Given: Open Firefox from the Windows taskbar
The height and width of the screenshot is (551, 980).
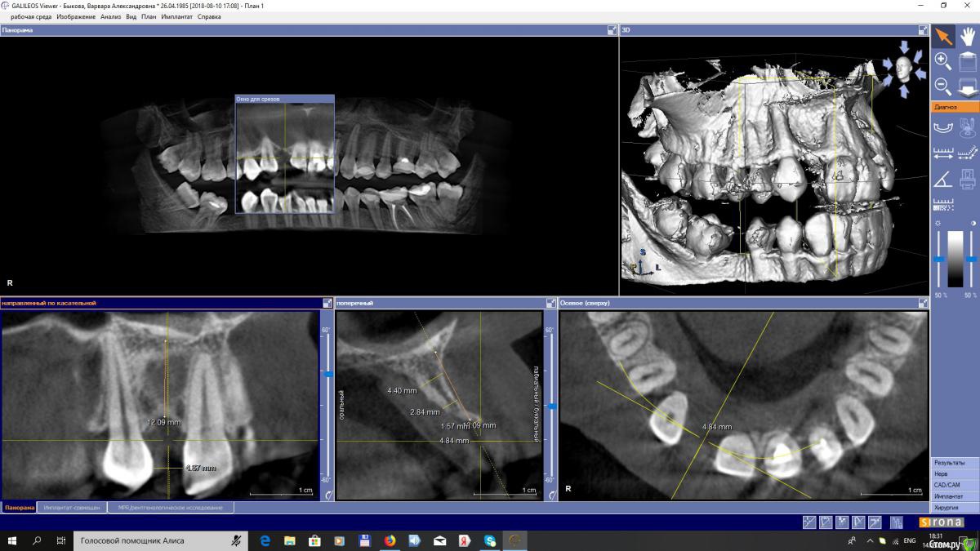Looking at the screenshot, I should coord(390,540).
